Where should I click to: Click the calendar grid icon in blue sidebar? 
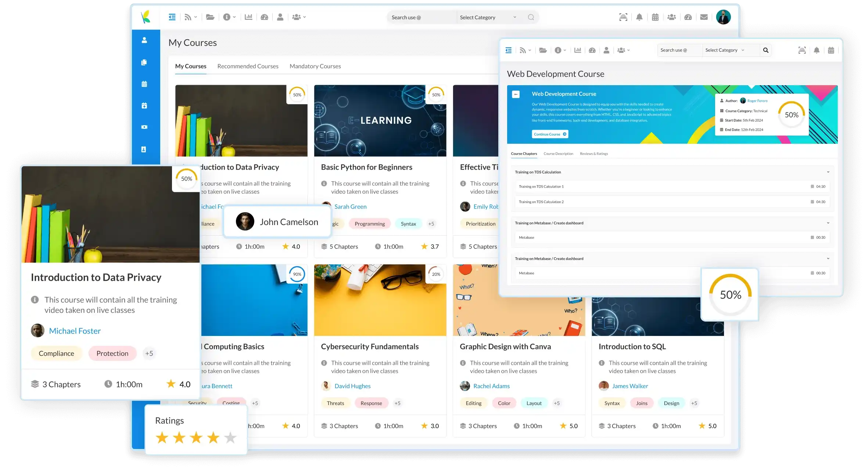point(144,84)
